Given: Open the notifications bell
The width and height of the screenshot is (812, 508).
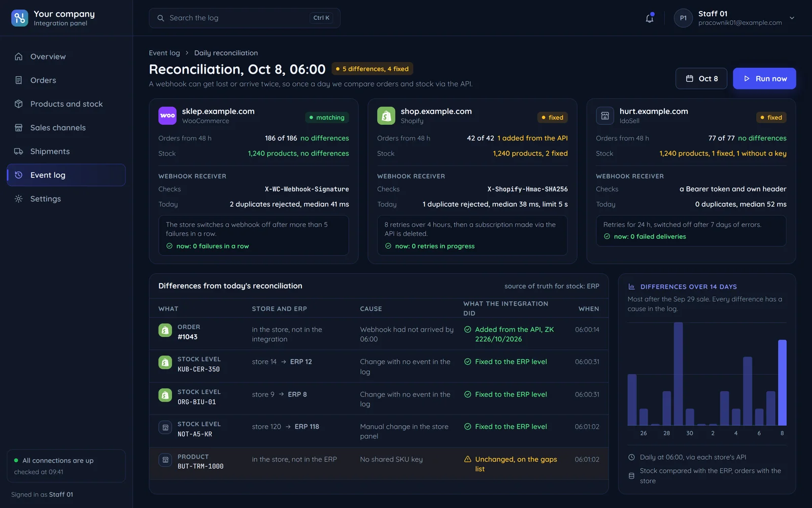Looking at the screenshot, I should 650,18.
